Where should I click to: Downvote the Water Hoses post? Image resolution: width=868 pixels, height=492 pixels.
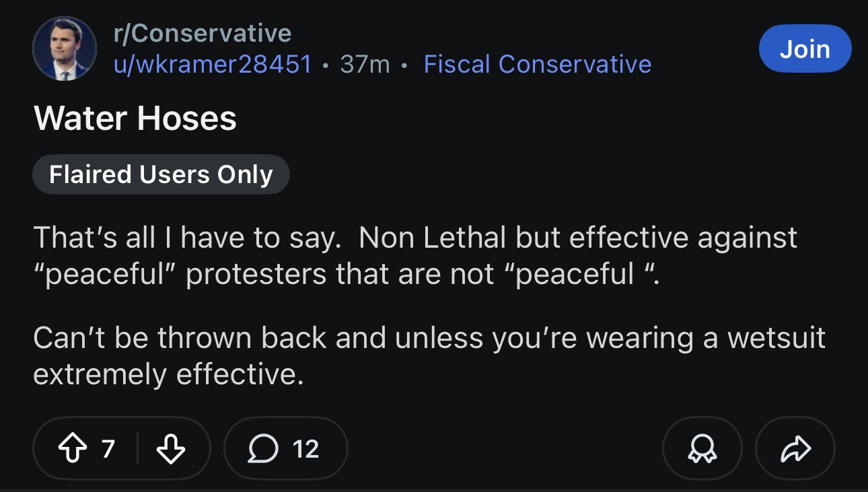point(171,449)
